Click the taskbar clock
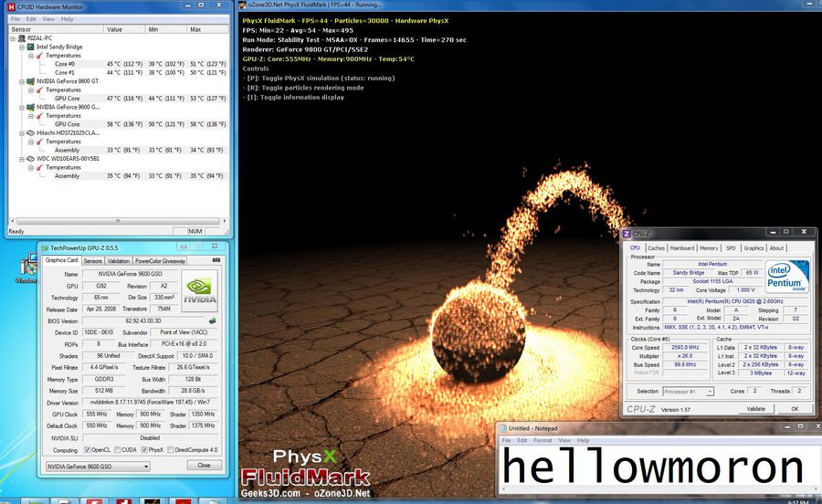This screenshot has width=822, height=504. 800,501
